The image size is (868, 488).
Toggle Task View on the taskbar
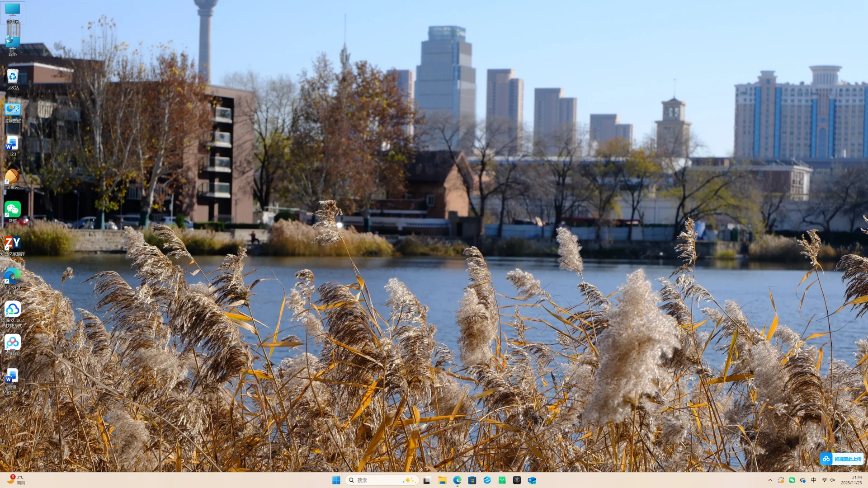pyautogui.click(x=427, y=480)
